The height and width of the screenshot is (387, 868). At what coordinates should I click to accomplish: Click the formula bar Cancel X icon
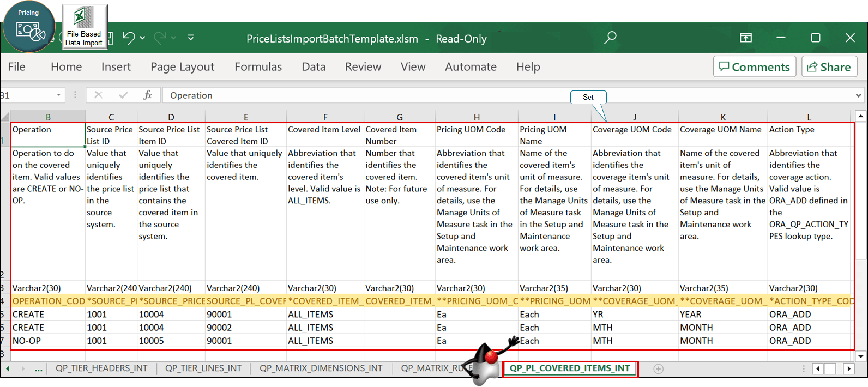[x=98, y=95]
